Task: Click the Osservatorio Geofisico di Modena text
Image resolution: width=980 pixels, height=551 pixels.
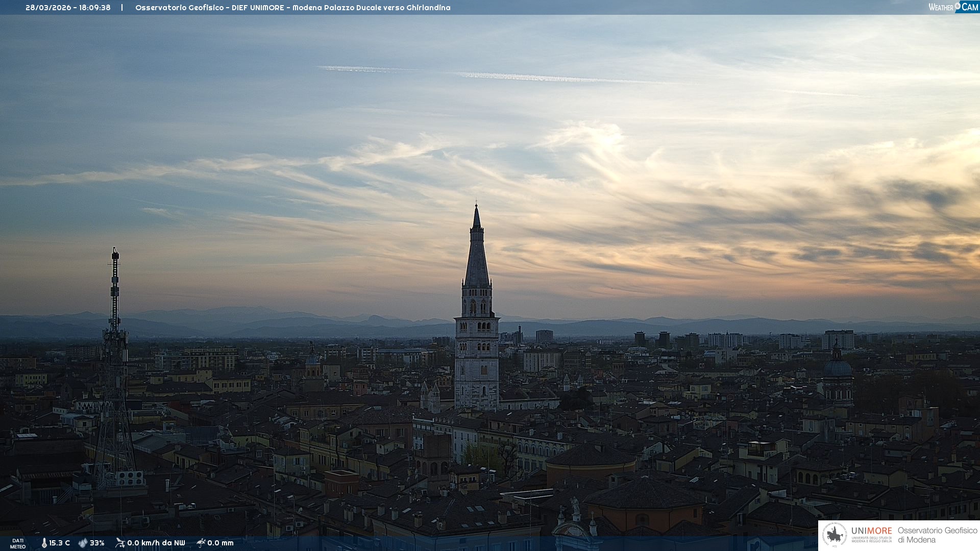Action: (937, 535)
